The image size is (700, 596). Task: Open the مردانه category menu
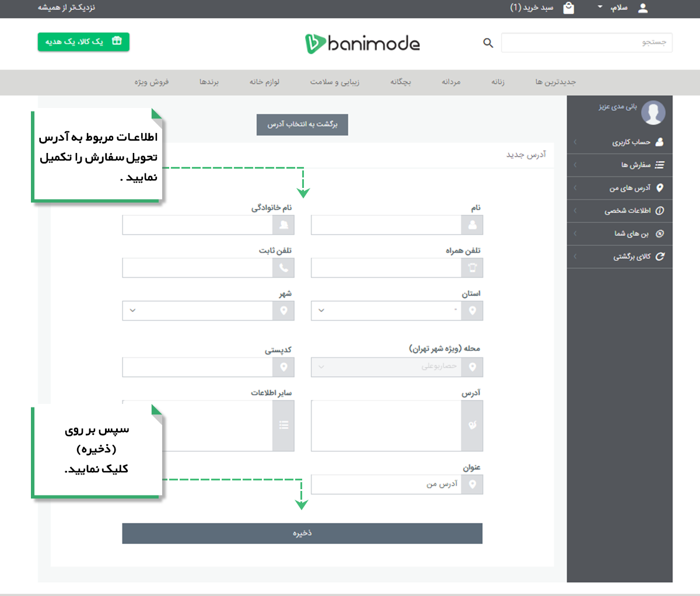tap(451, 82)
